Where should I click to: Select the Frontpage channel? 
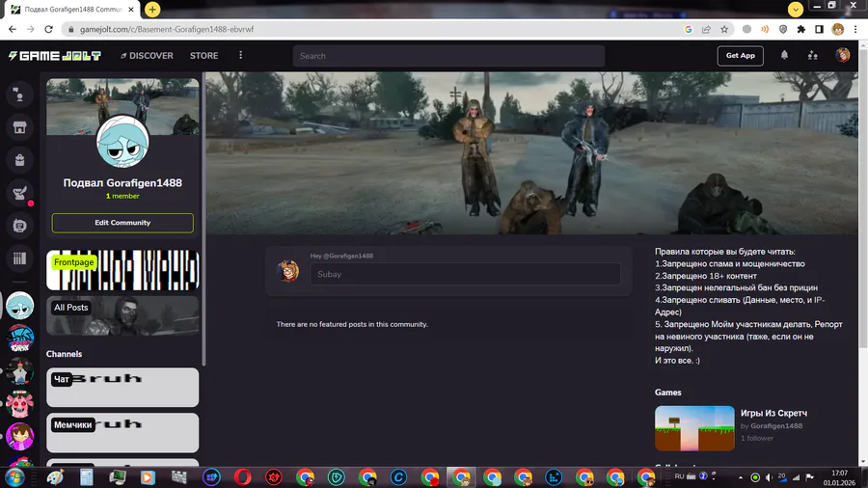click(x=122, y=270)
